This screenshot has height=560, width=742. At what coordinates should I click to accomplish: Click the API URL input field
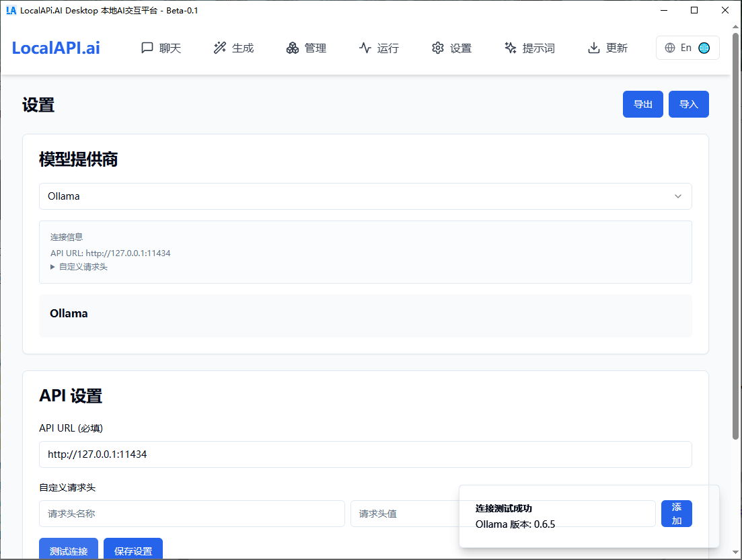pos(365,454)
